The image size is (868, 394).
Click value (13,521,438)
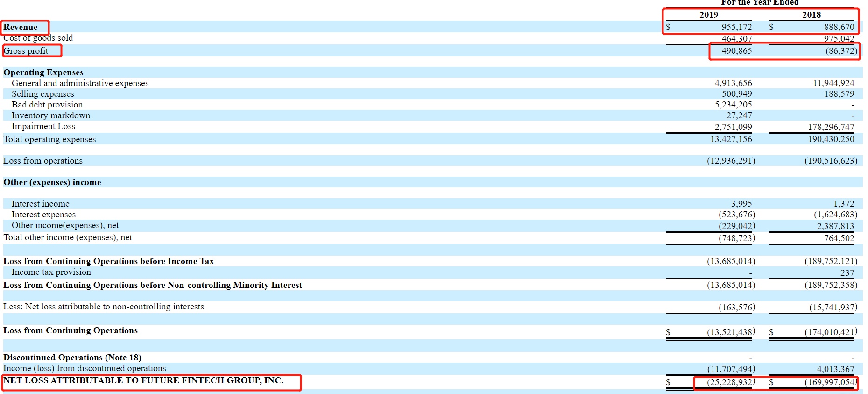click(731, 332)
